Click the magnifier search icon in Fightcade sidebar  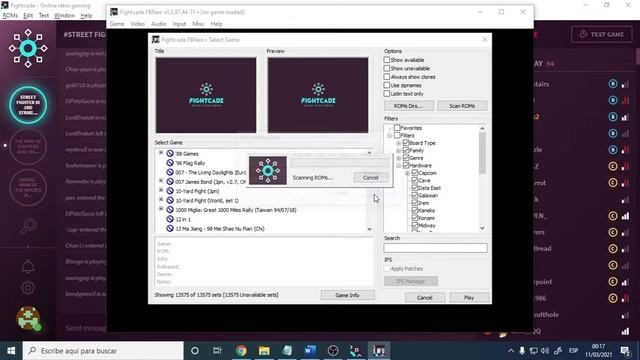click(x=28, y=226)
